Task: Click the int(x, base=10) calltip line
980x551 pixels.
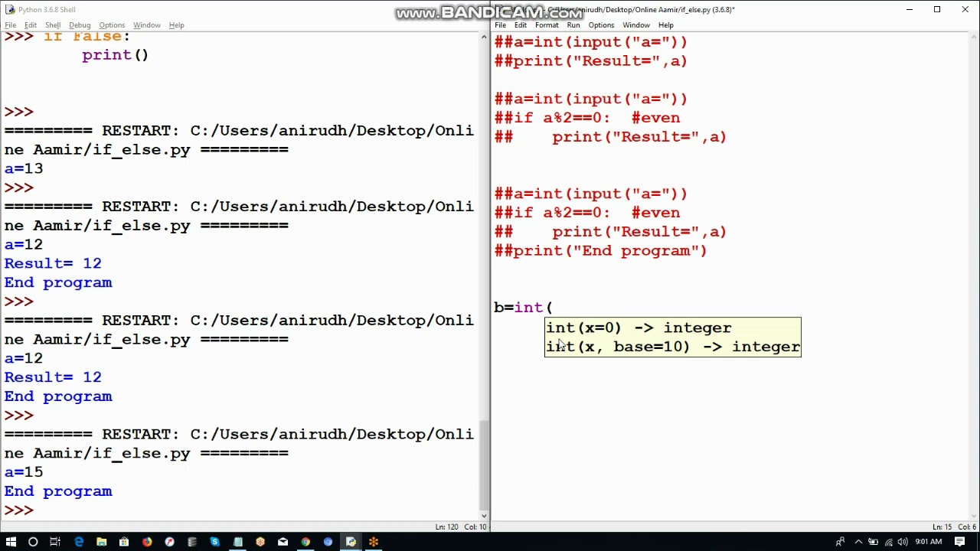Action: pyautogui.click(x=673, y=347)
